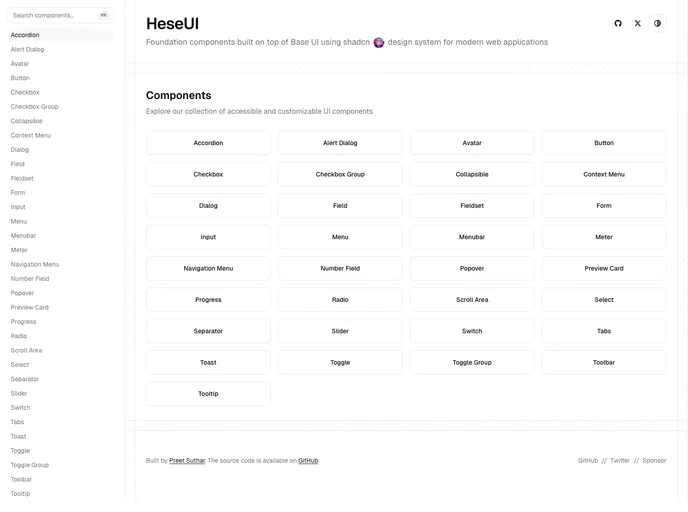This screenshot has width=688, height=512.
Task: Go to Toggle Group in sidebar
Action: pos(30,465)
